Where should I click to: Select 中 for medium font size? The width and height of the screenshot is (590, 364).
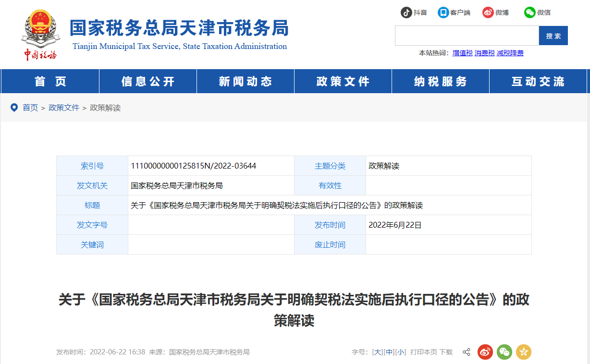click(x=390, y=352)
